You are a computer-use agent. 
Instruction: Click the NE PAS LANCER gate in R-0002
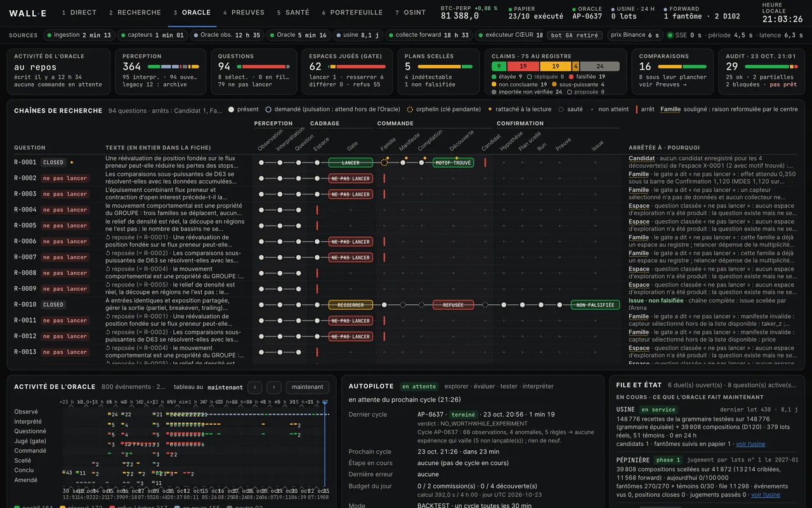click(x=351, y=178)
